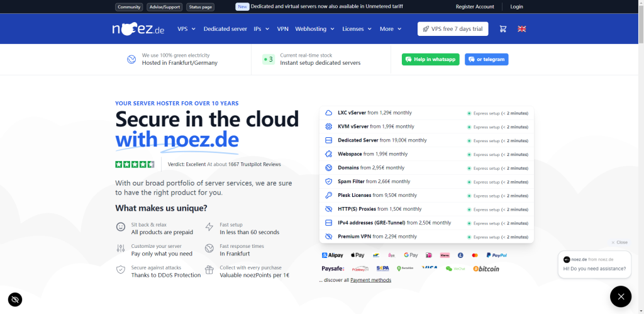Click the lightning icon beside Fast setup

point(209,227)
